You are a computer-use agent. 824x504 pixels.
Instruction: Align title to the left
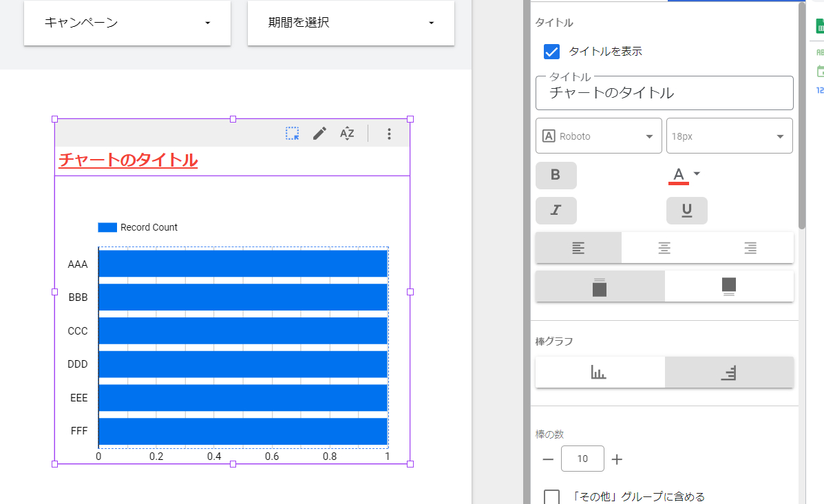pos(578,248)
